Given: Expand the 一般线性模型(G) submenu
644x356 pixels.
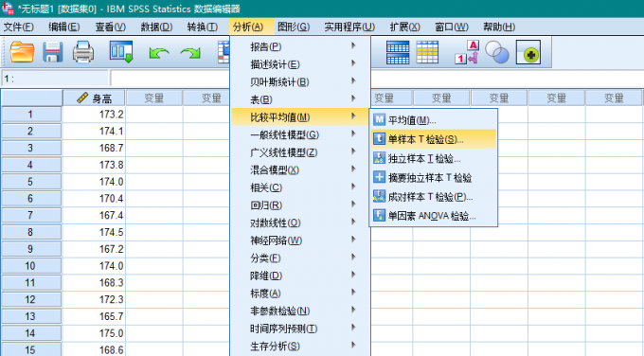Looking at the screenshot, I should click(300, 134).
